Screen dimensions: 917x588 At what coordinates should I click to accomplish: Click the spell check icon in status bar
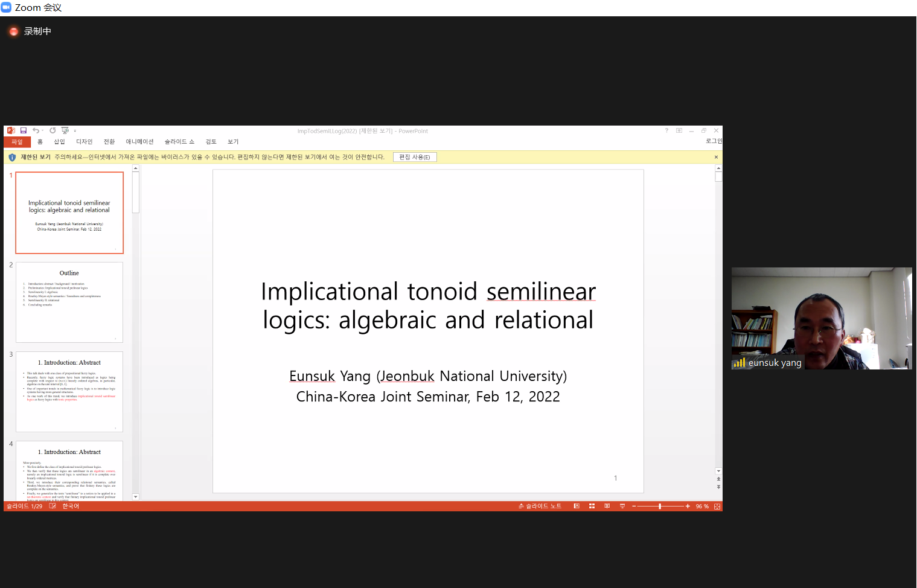[x=53, y=507]
